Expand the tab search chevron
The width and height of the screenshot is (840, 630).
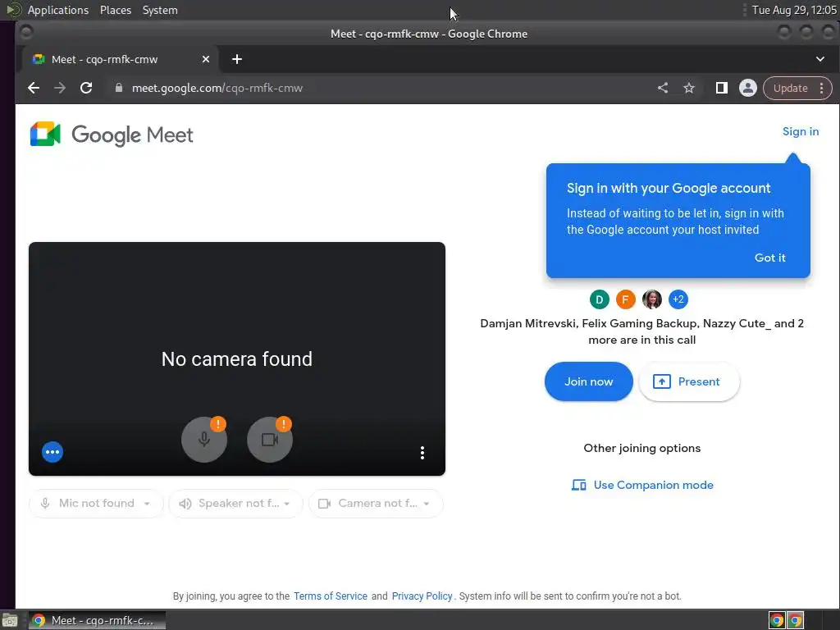click(x=820, y=59)
